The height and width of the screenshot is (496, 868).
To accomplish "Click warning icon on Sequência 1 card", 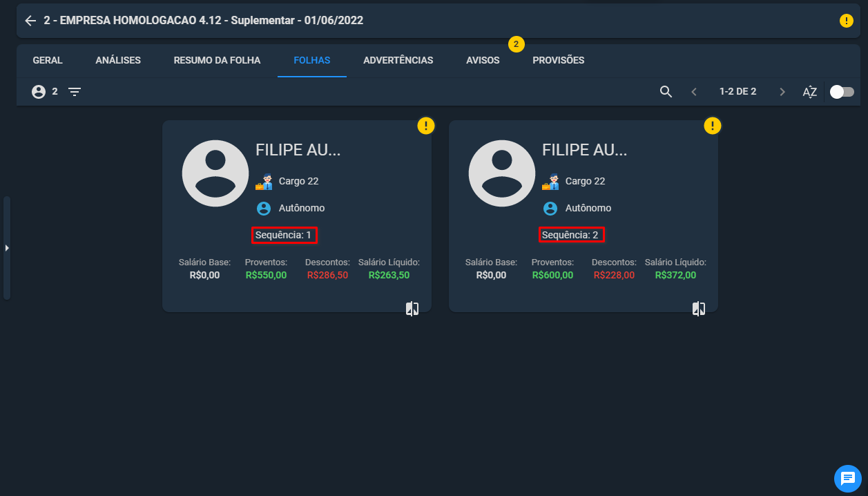I will [x=426, y=126].
